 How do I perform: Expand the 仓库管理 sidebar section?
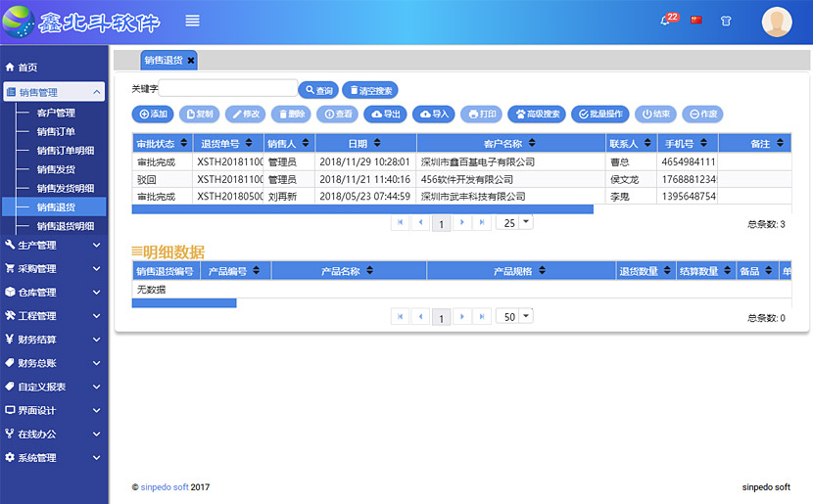coord(54,293)
